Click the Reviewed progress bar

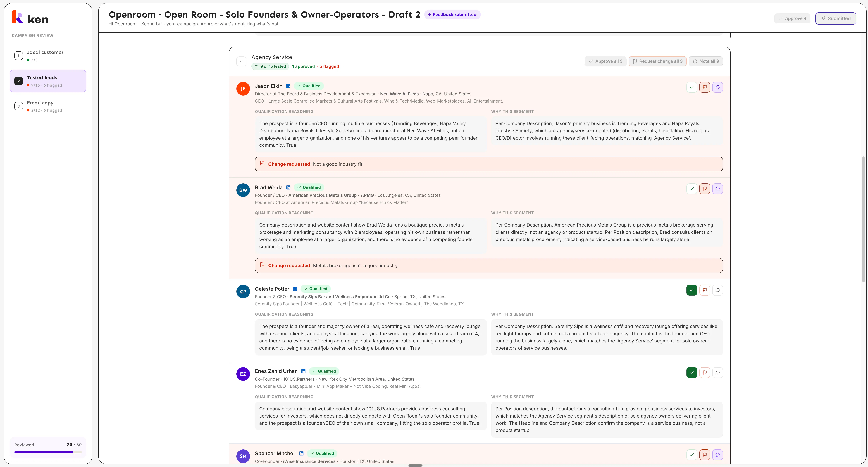tap(48, 452)
